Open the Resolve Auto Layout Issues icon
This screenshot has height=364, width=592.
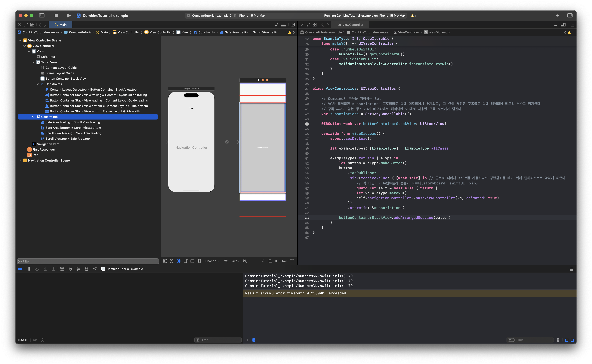(285, 261)
